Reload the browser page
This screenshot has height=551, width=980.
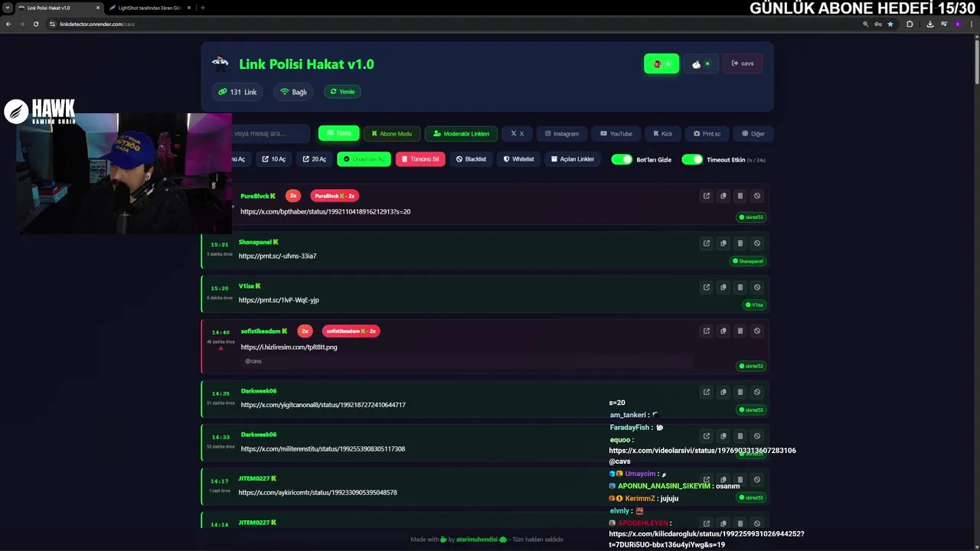coord(35,24)
